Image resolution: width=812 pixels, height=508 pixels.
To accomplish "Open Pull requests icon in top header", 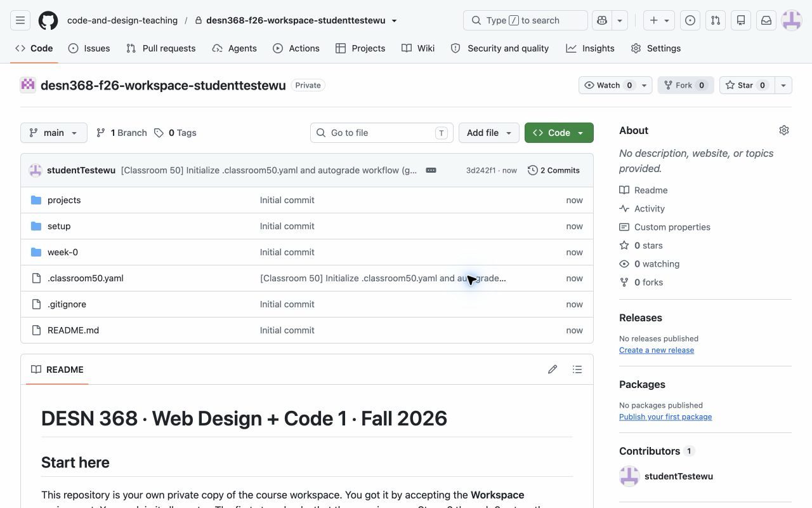I will pos(716,20).
